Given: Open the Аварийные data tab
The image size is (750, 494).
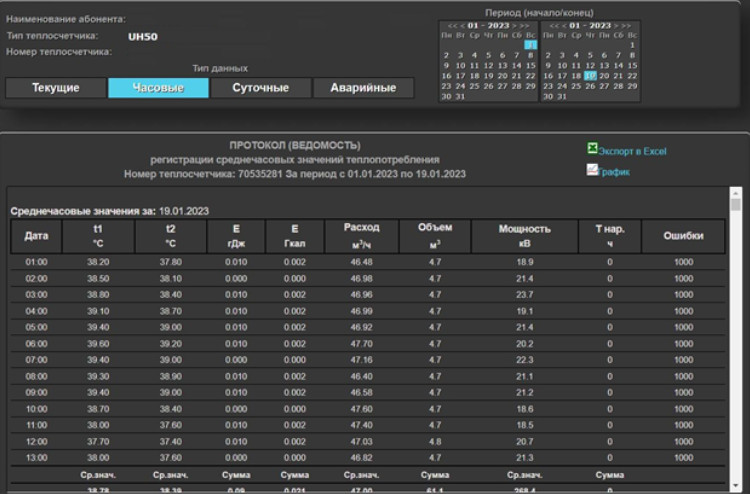Looking at the screenshot, I should (363, 88).
